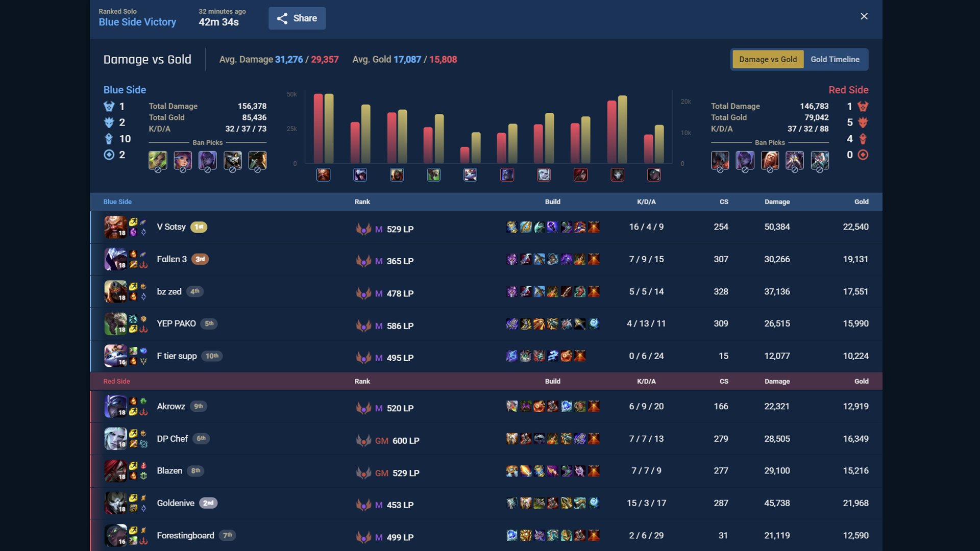Click Fallen 3 rank badge 3rd icon
The height and width of the screenshot is (551, 980).
click(x=201, y=259)
